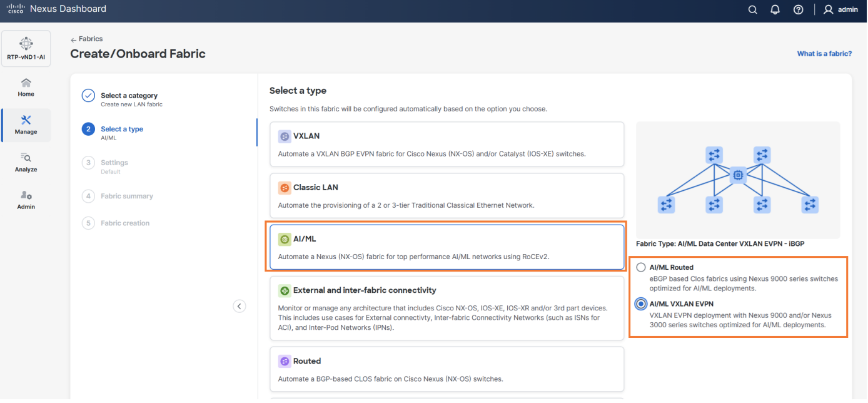
Task: Open the Analyze sidebar section
Action: tap(26, 163)
